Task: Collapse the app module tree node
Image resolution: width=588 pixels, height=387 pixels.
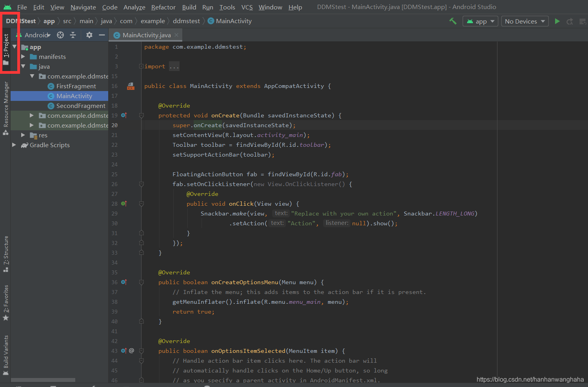Action: (15, 47)
